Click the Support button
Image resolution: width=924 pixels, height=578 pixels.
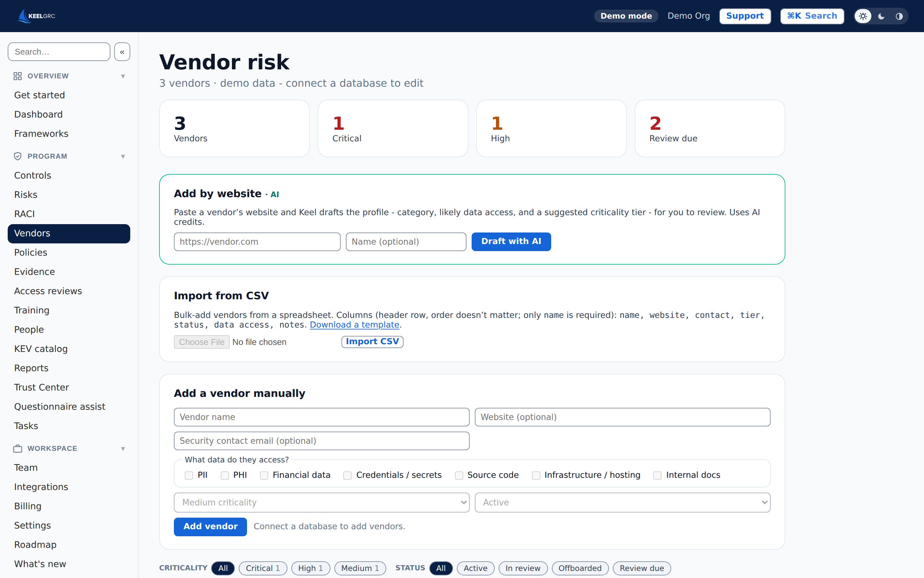745,16
